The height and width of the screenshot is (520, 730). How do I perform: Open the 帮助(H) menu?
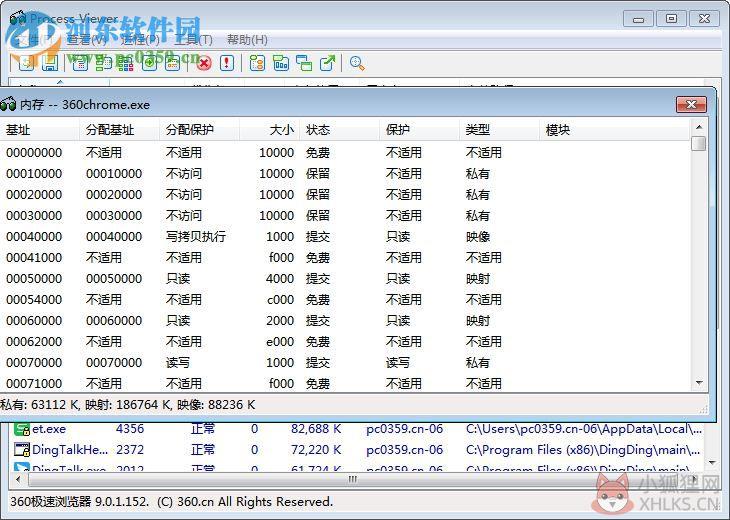(247, 40)
